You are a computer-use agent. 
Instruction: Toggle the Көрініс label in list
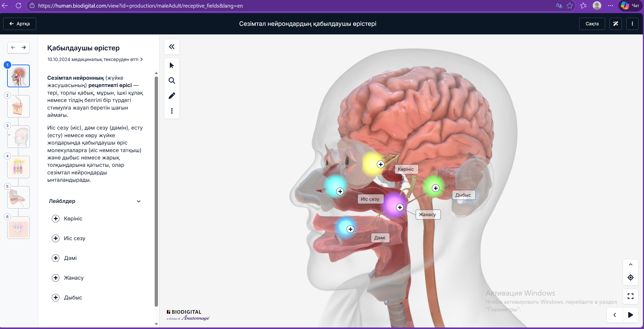56,219
